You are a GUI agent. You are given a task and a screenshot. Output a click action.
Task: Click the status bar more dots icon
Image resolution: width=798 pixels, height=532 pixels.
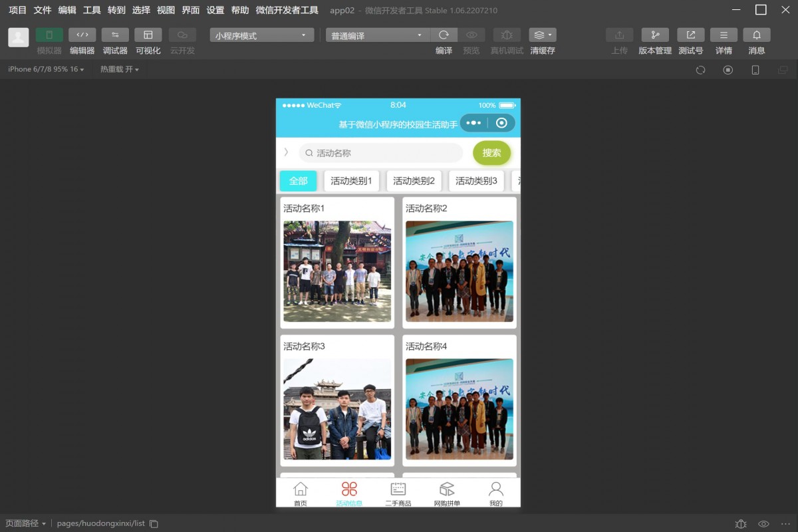pyautogui.click(x=784, y=524)
